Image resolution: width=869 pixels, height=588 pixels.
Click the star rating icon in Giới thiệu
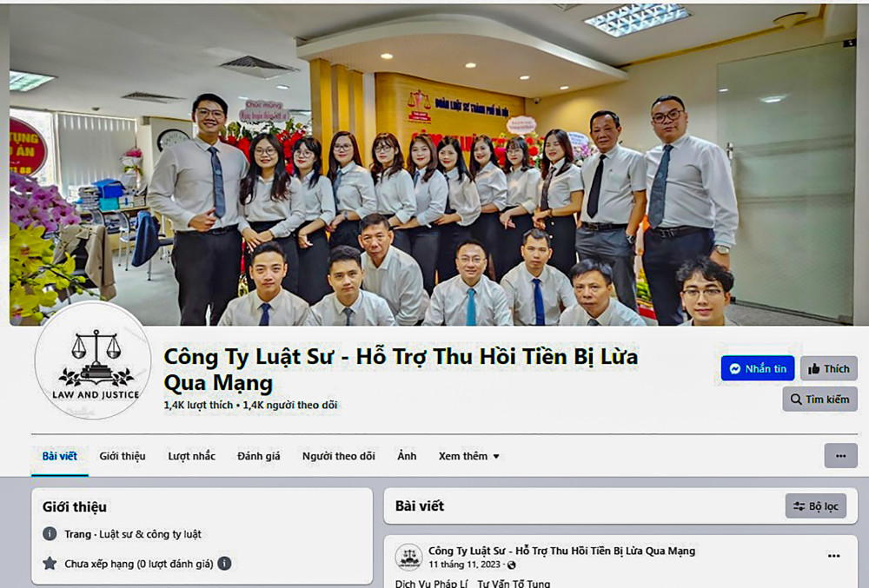50,564
